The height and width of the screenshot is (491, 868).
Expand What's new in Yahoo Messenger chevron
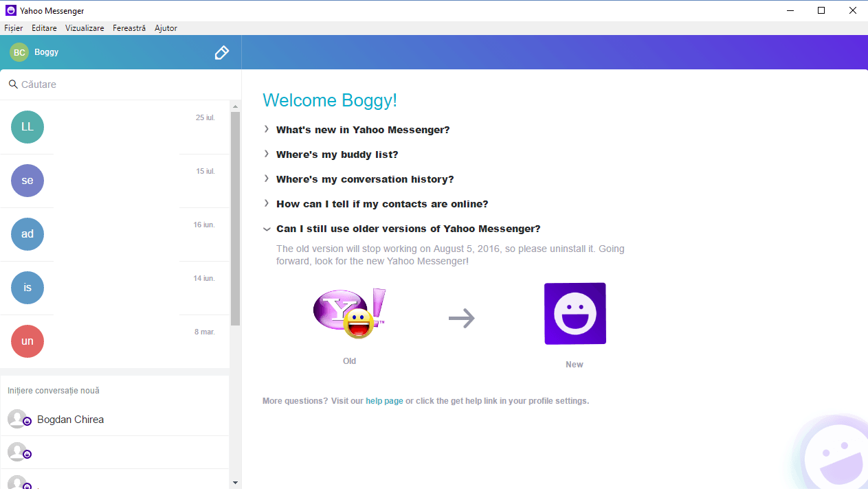(267, 129)
